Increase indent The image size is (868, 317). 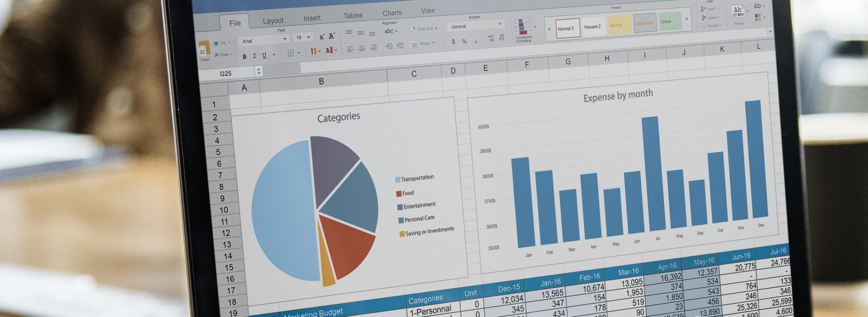[x=400, y=45]
